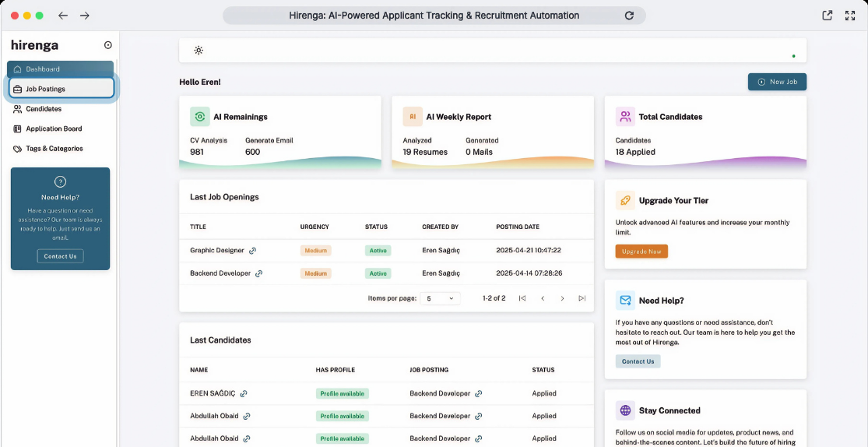Go to next page of job openings
The image size is (868, 447).
[562, 298]
